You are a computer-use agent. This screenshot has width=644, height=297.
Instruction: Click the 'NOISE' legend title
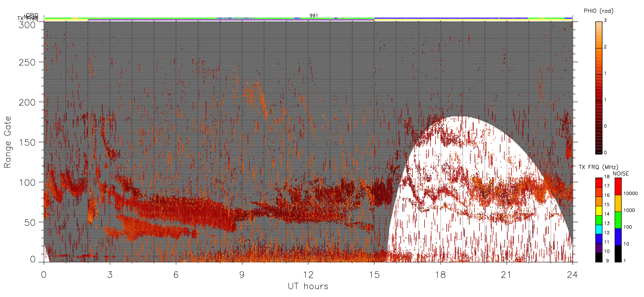point(620,174)
